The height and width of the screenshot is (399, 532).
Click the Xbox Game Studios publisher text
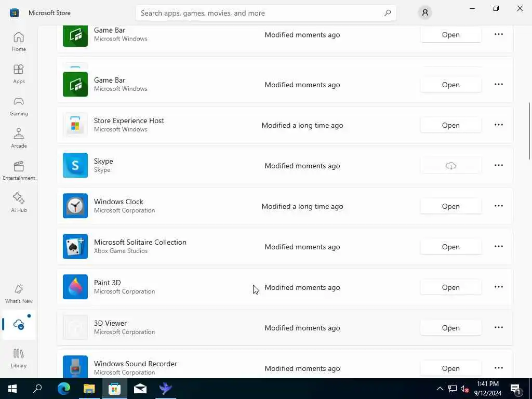[x=121, y=251]
